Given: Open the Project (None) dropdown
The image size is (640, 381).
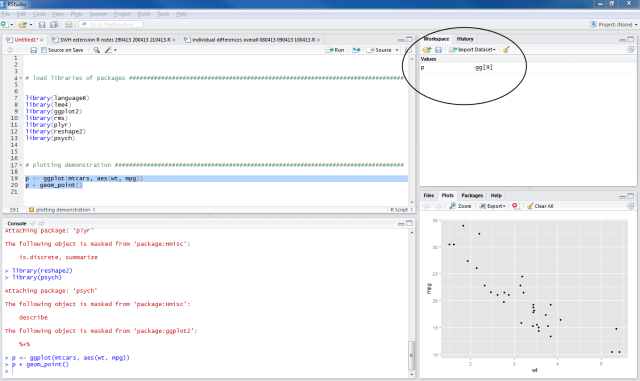Looking at the screenshot, I should [614, 25].
